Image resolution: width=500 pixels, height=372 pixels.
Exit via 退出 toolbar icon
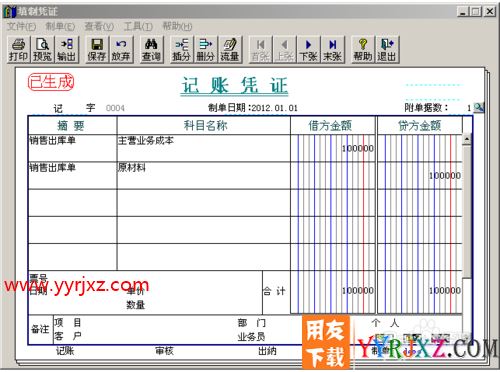387,50
